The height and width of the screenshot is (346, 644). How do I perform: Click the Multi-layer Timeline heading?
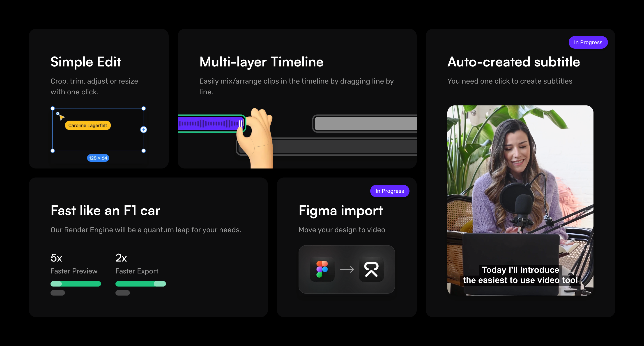[x=261, y=62]
